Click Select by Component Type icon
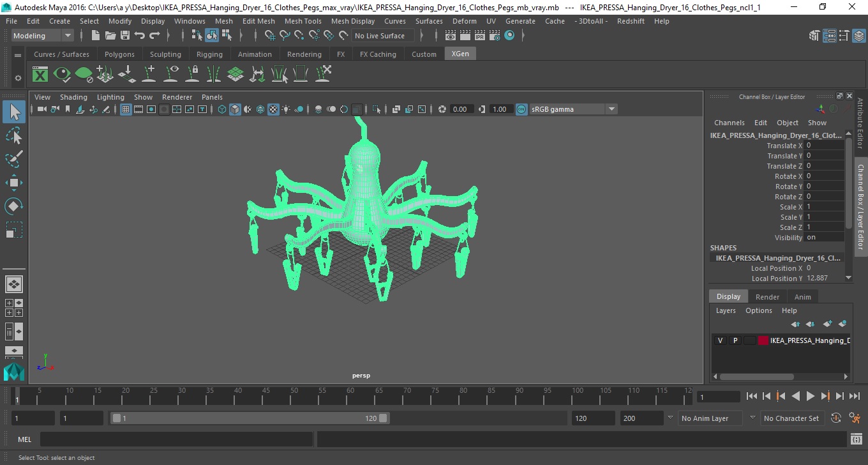868x465 pixels. click(x=227, y=36)
